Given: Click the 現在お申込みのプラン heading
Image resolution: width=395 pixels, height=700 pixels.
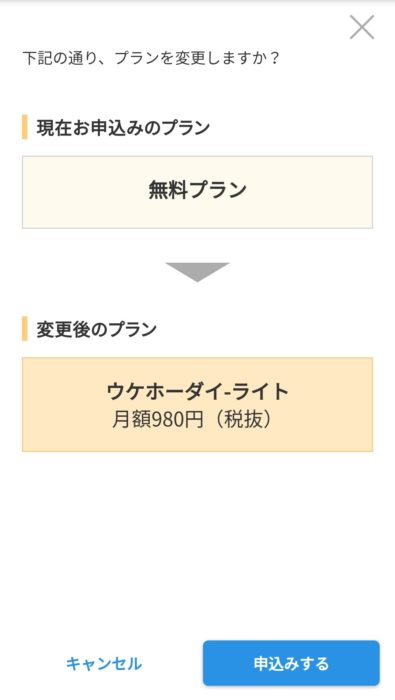Looking at the screenshot, I should 123,128.
